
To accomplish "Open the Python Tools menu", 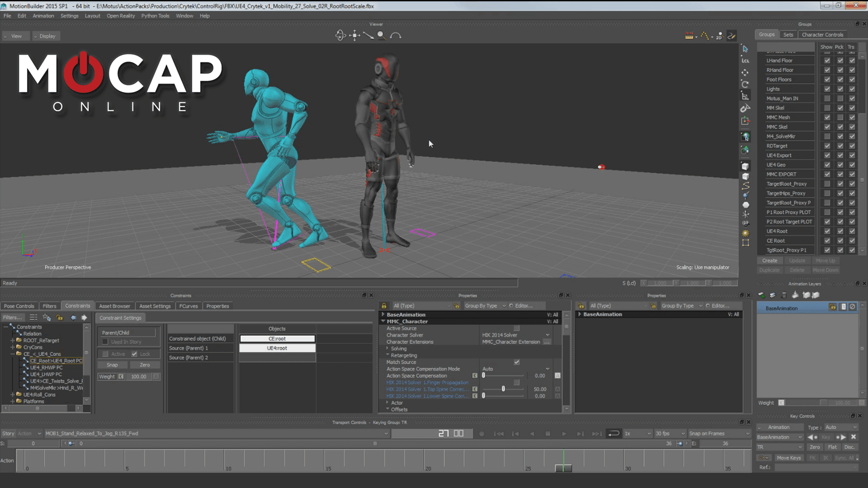I will (x=155, y=15).
